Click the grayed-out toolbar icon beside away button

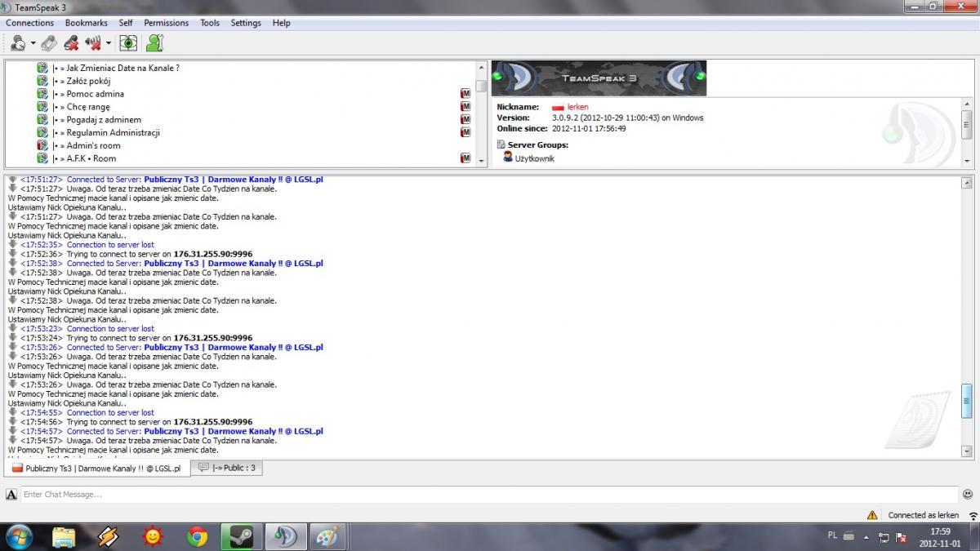pos(49,43)
